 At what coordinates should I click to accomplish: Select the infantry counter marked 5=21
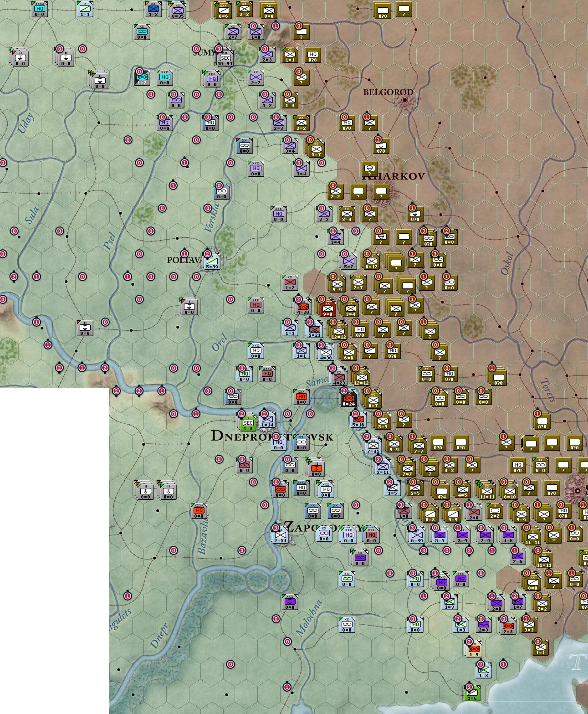tap(315, 330)
